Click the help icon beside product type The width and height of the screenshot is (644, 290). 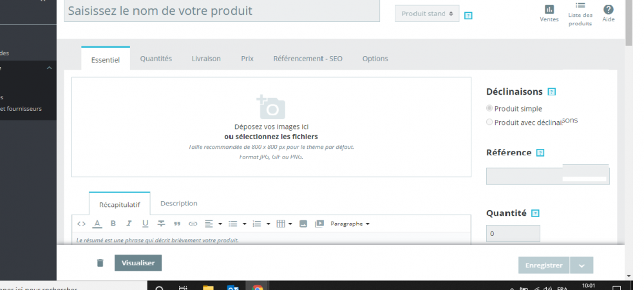[468, 15]
